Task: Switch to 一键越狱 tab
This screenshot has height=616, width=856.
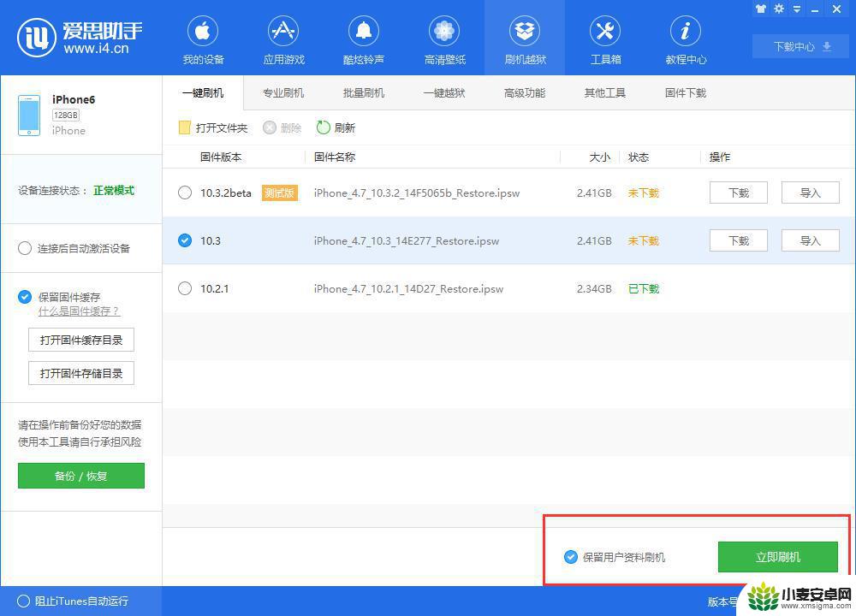Action: [x=444, y=92]
